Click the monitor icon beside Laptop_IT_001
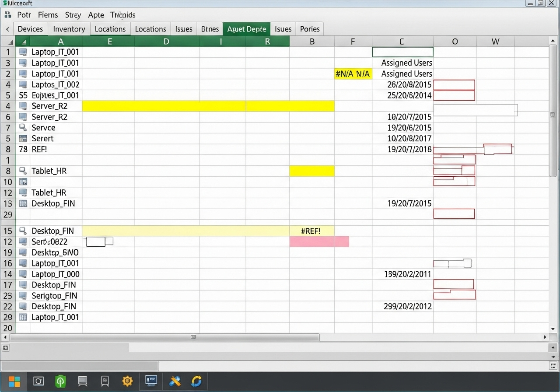The height and width of the screenshot is (392, 560). tap(23, 52)
